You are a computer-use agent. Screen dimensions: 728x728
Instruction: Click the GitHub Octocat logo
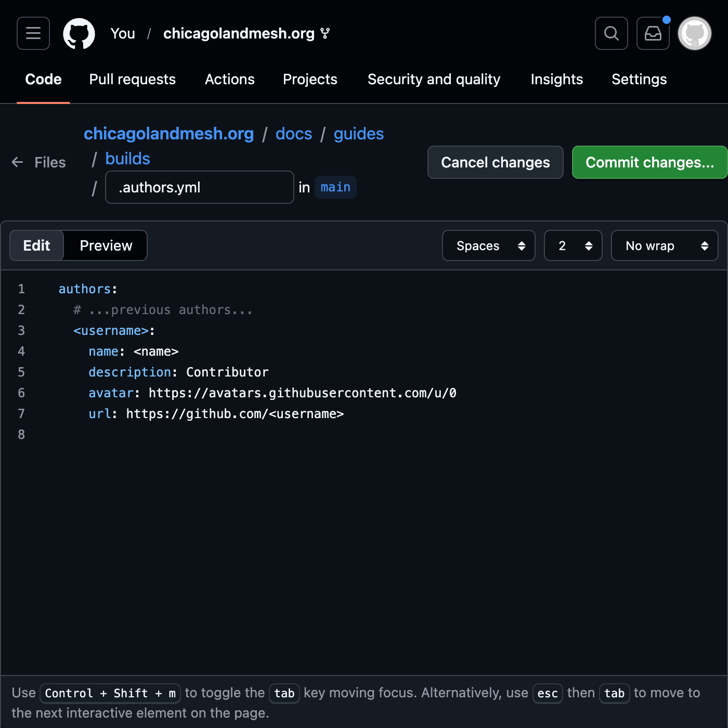coord(79,33)
